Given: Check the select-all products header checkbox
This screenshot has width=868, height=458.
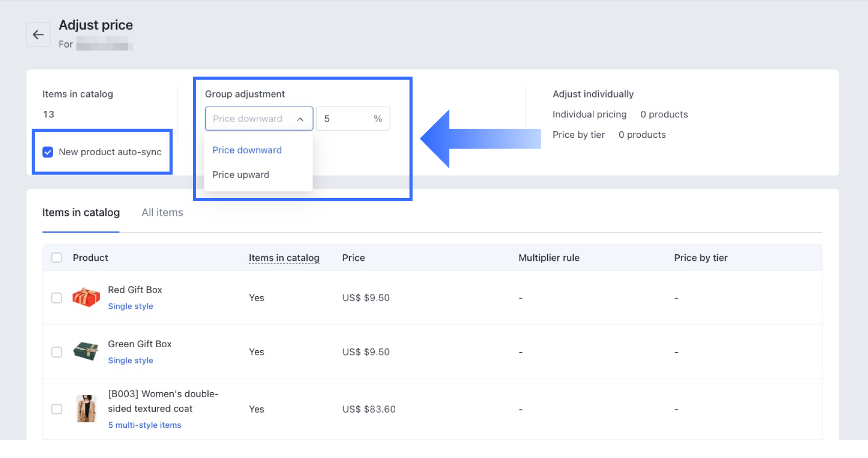Looking at the screenshot, I should (57, 258).
